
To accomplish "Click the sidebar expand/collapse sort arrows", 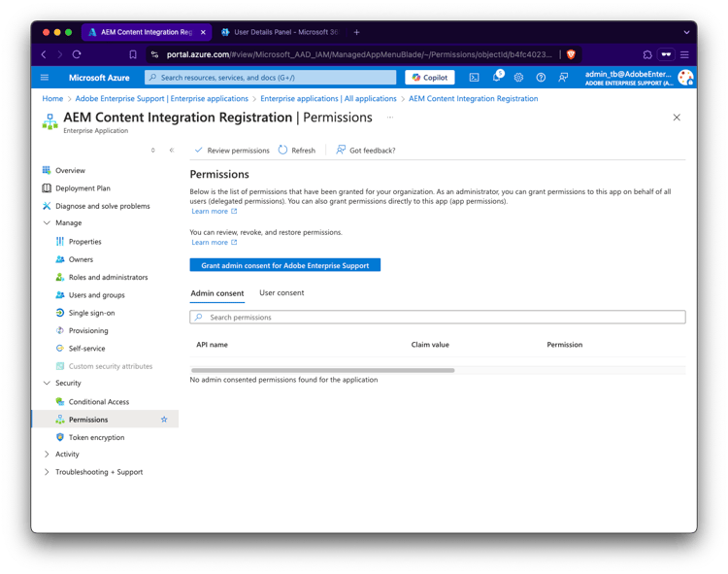I will pos(152,150).
